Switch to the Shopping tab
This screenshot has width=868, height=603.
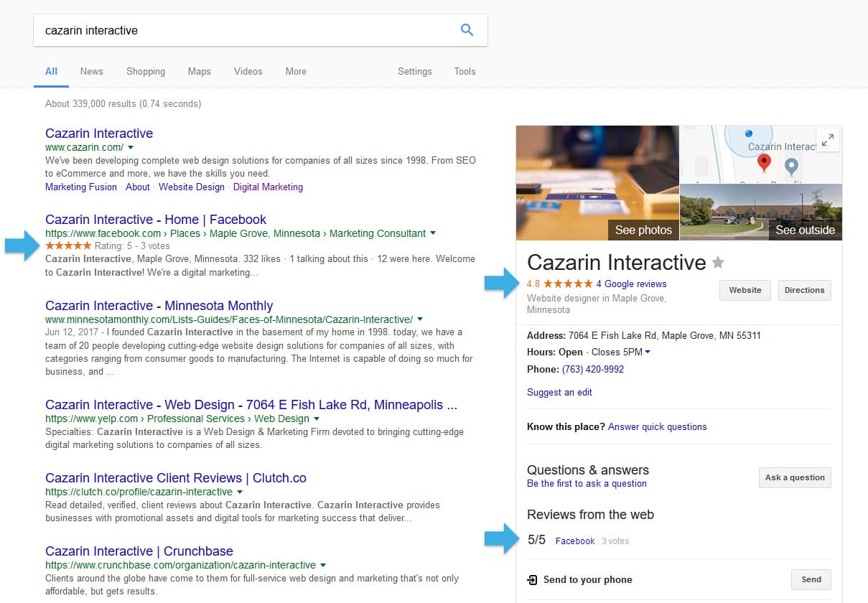146,71
